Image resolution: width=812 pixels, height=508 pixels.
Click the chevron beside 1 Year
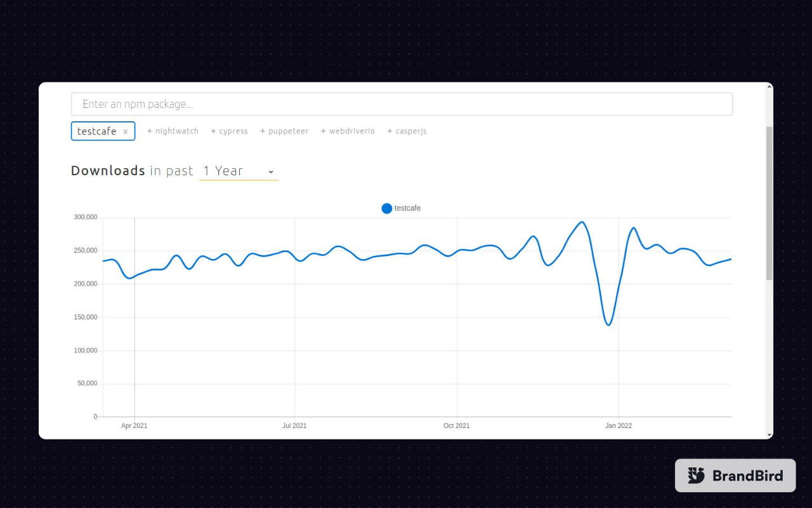click(x=271, y=171)
